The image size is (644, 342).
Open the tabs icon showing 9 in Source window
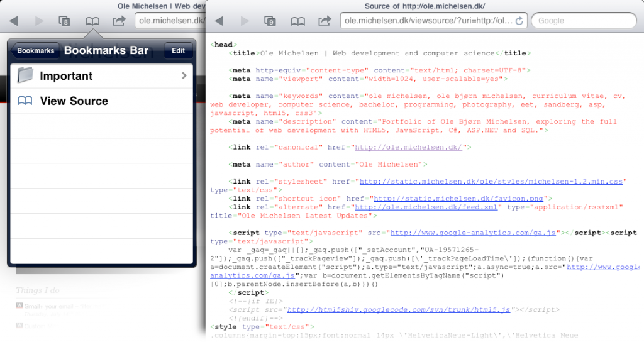[x=270, y=21]
